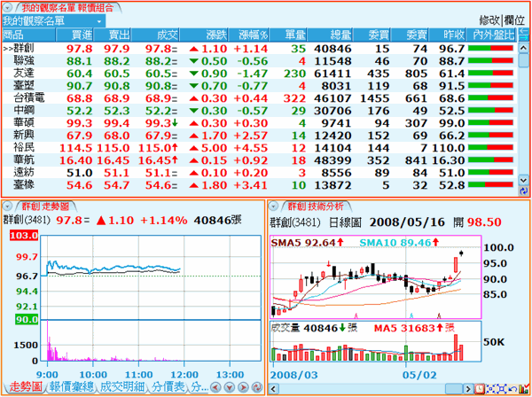Click the 修改 link
This screenshot has width=532, height=397.
click(489, 19)
